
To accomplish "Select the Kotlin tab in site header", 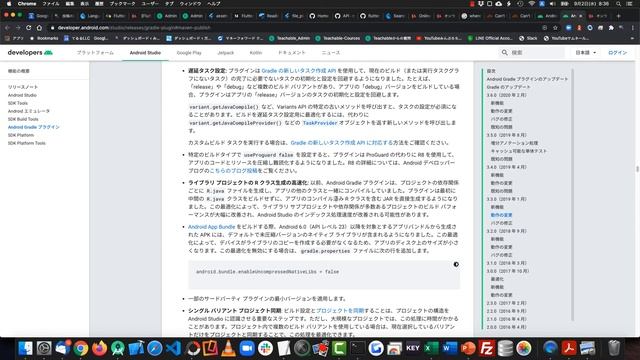I will click(x=256, y=53).
